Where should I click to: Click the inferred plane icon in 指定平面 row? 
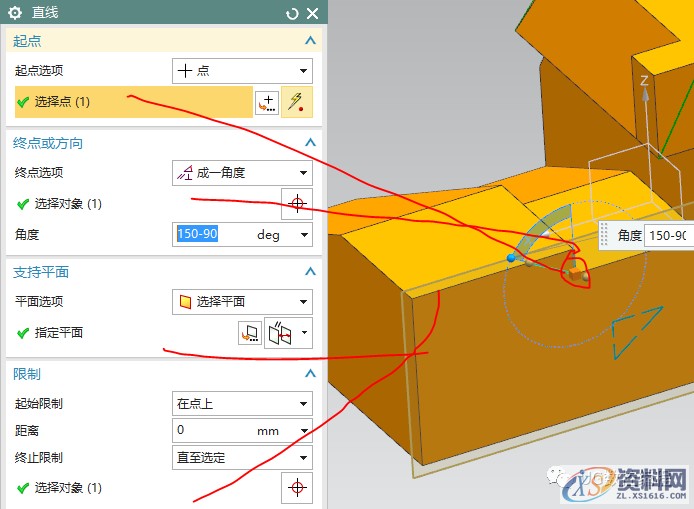280,333
